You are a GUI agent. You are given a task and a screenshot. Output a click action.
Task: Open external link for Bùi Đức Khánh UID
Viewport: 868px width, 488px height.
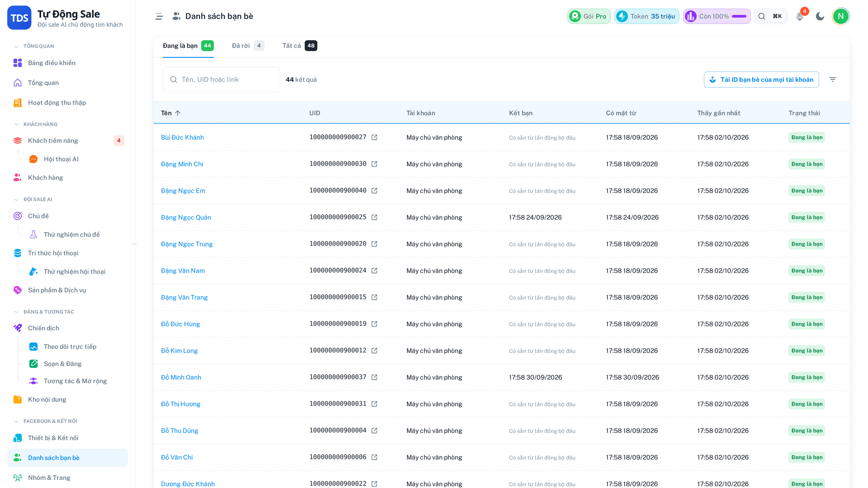tap(374, 137)
